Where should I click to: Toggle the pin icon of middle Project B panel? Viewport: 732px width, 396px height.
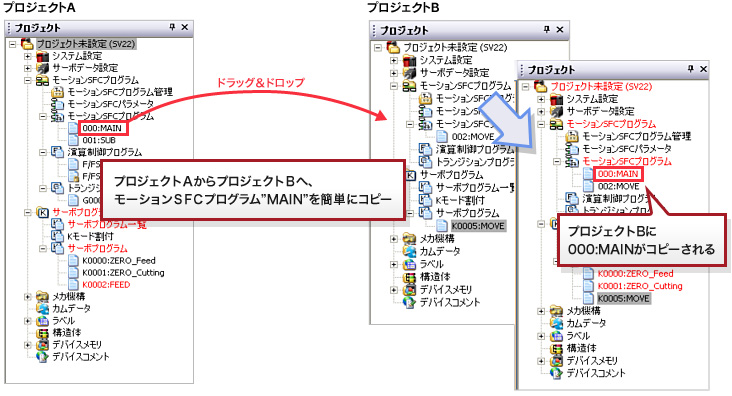(547, 29)
